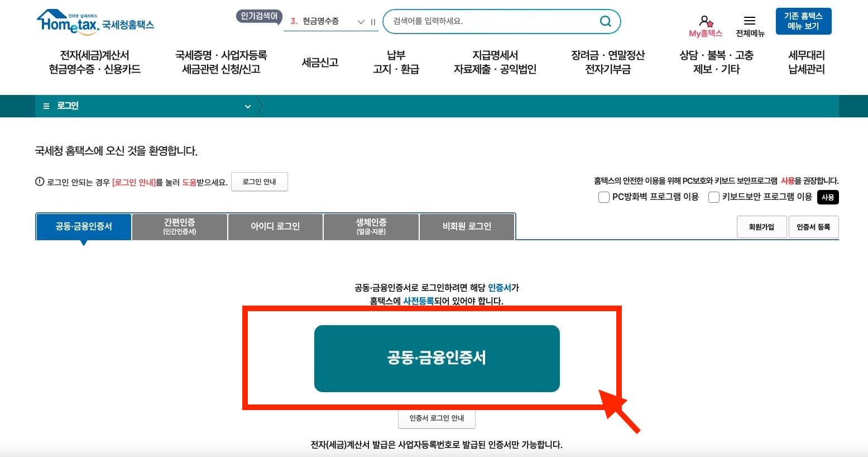Click the search input field

point(491,21)
